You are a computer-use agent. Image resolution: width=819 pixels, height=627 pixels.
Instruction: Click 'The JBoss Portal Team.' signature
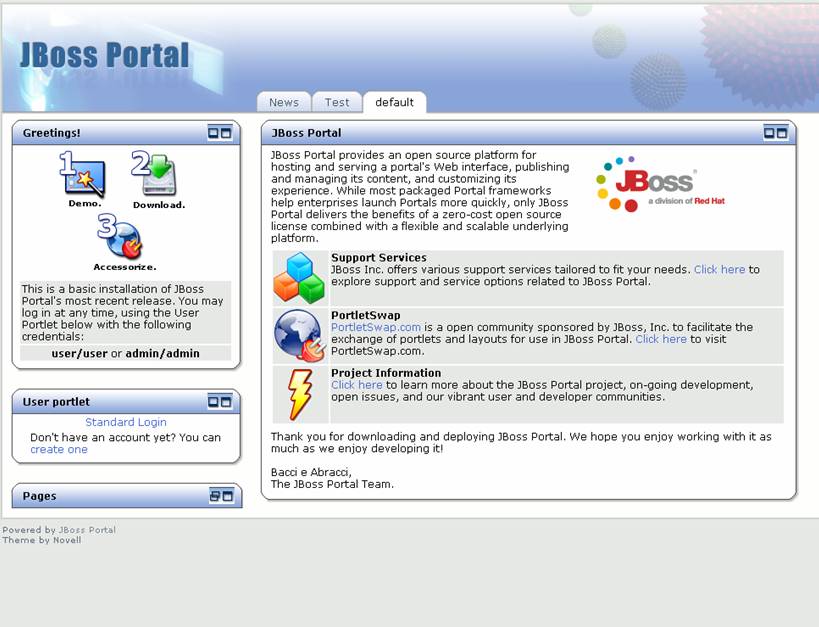click(x=332, y=484)
